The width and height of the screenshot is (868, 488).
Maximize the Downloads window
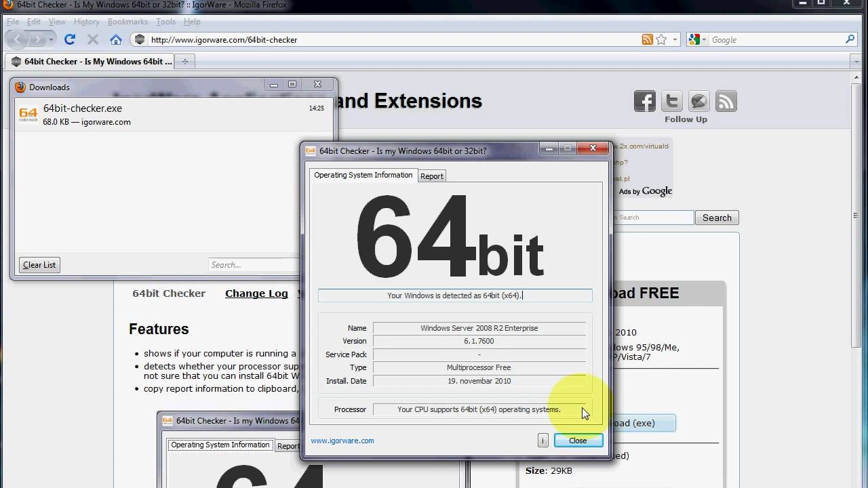pyautogui.click(x=292, y=85)
